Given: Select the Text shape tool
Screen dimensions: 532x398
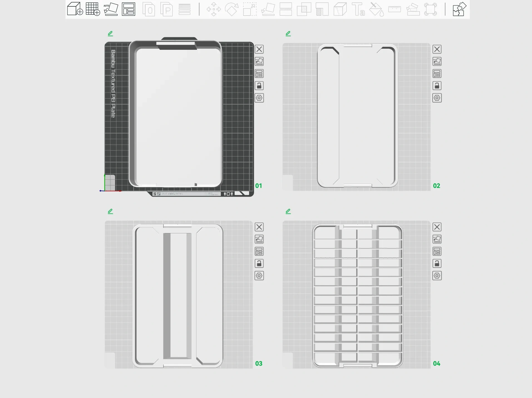Looking at the screenshot, I should click(358, 9).
